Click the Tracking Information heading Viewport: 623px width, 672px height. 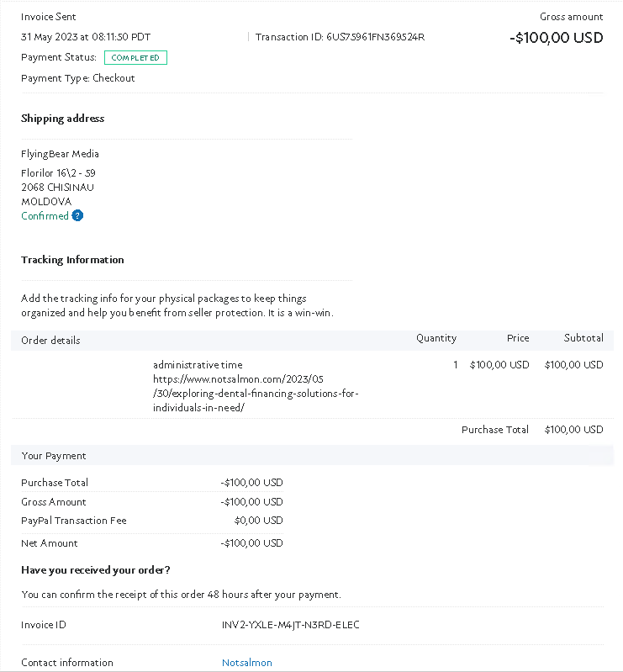pyautogui.click(x=72, y=260)
